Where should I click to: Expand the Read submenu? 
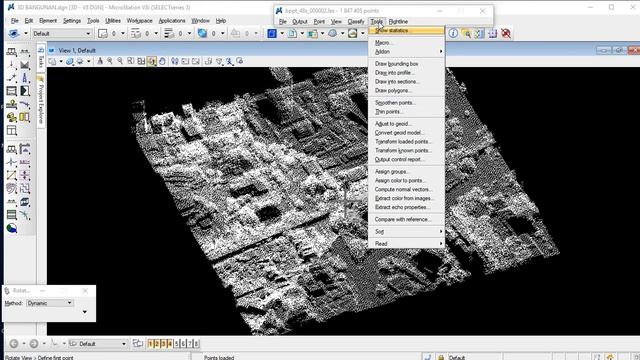406,244
